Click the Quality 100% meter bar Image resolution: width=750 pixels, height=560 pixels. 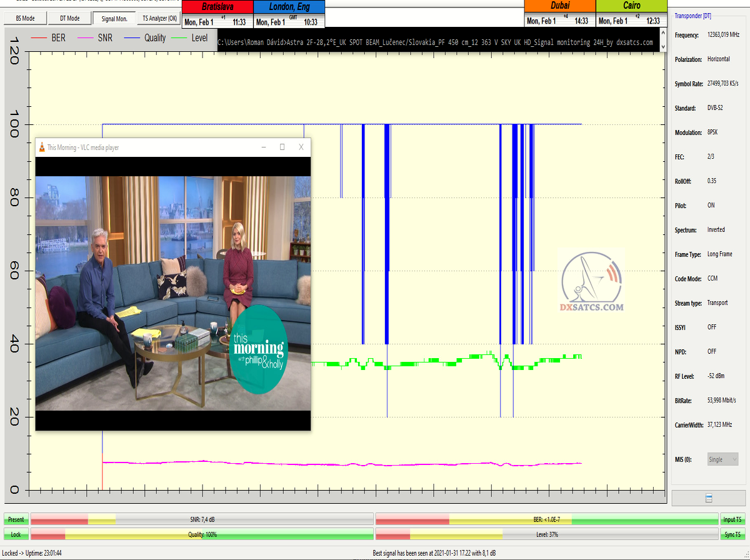click(202, 534)
